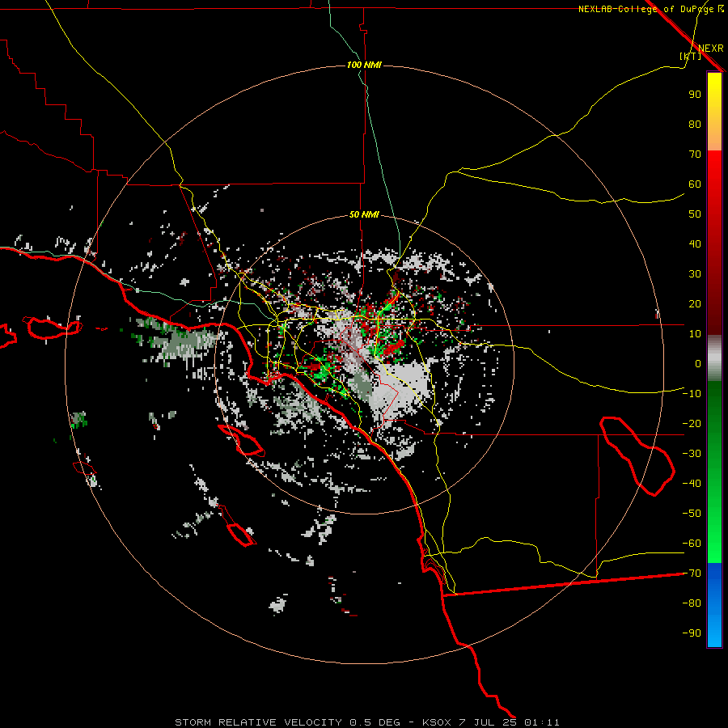Click the "KSOX" radar site identifier

coord(437,722)
